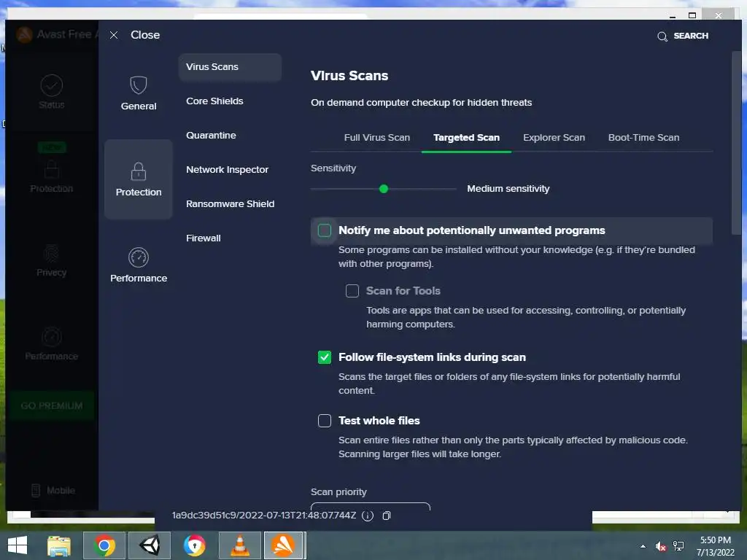
Task: Open File Explorer from the taskbar
Action: (x=59, y=545)
